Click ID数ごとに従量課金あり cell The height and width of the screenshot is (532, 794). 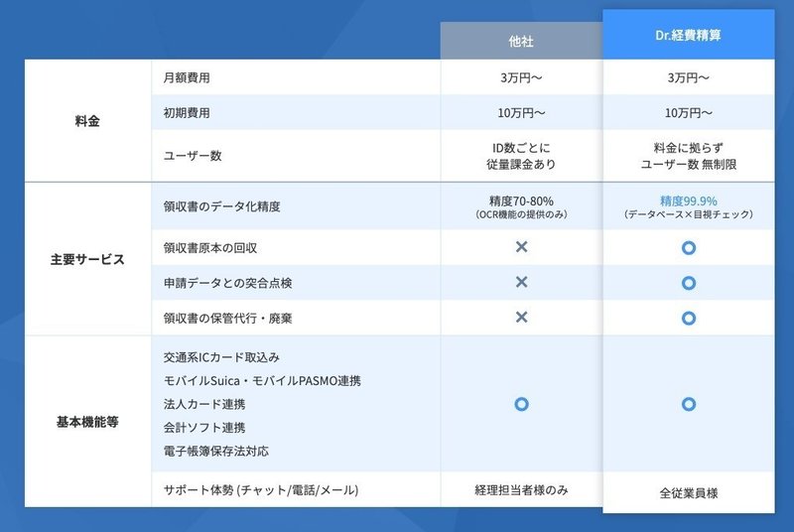(x=521, y=156)
